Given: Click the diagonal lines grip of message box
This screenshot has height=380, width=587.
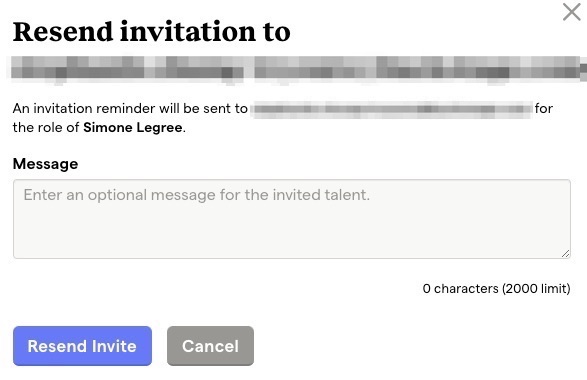Looking at the screenshot, I should click(x=565, y=253).
